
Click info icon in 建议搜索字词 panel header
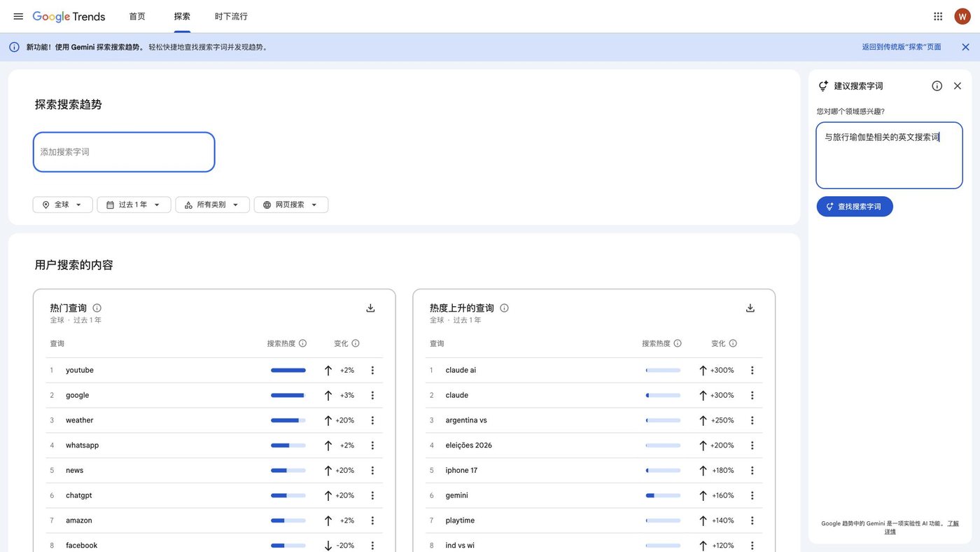click(x=937, y=85)
